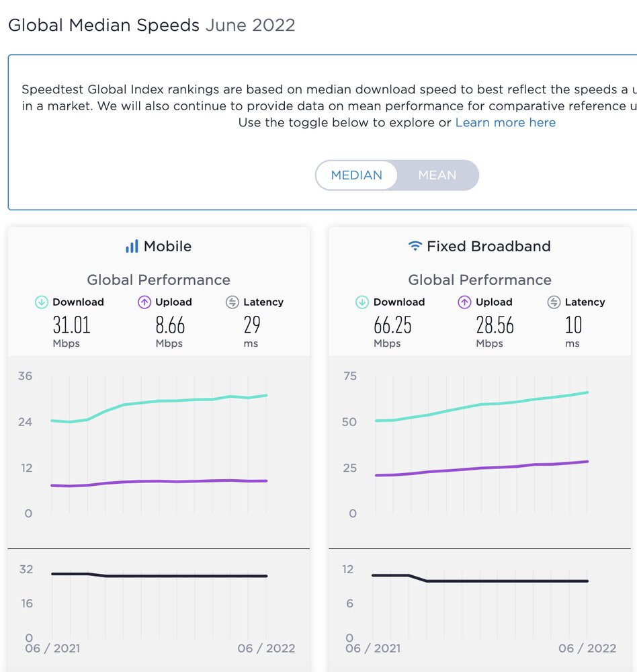637x672 pixels.
Task: Click the Fixed Broadband teal download line
Action: (x=481, y=404)
